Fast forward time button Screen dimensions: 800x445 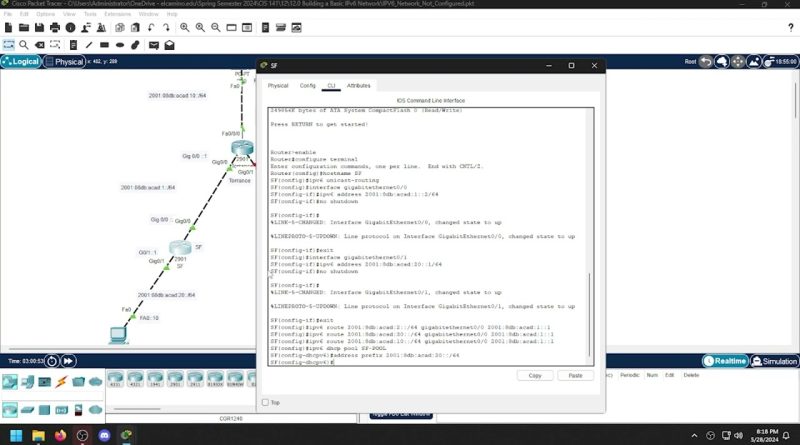click(x=68, y=361)
